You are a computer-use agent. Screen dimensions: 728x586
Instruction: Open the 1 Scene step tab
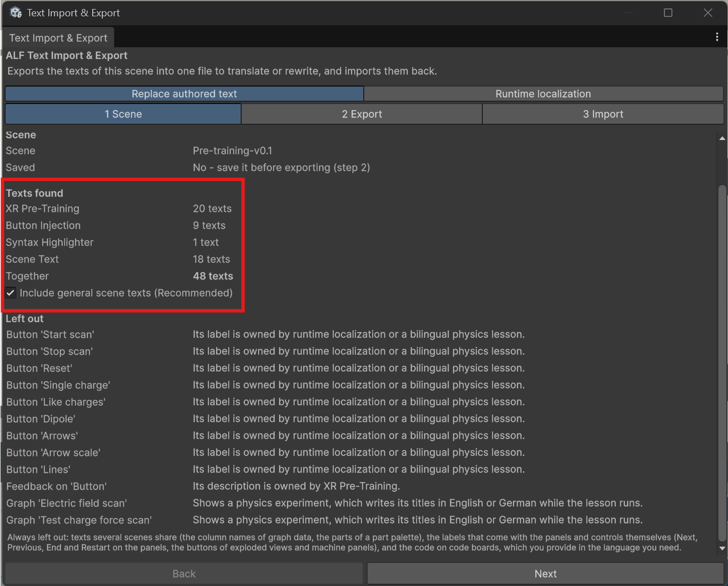[123, 114]
